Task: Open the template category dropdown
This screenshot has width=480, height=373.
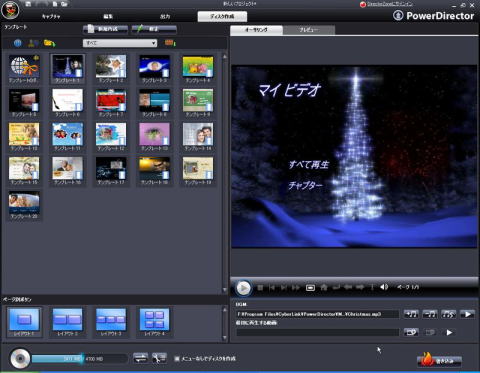Action: pyautogui.click(x=120, y=43)
